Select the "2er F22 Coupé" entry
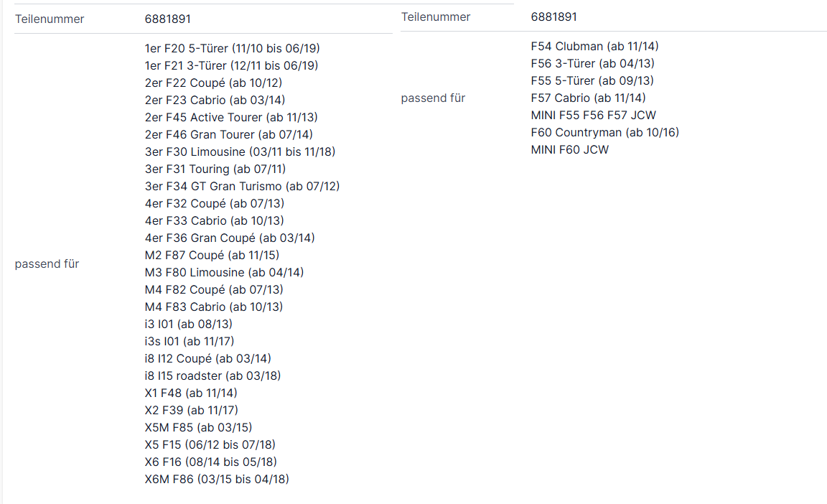 (x=213, y=83)
